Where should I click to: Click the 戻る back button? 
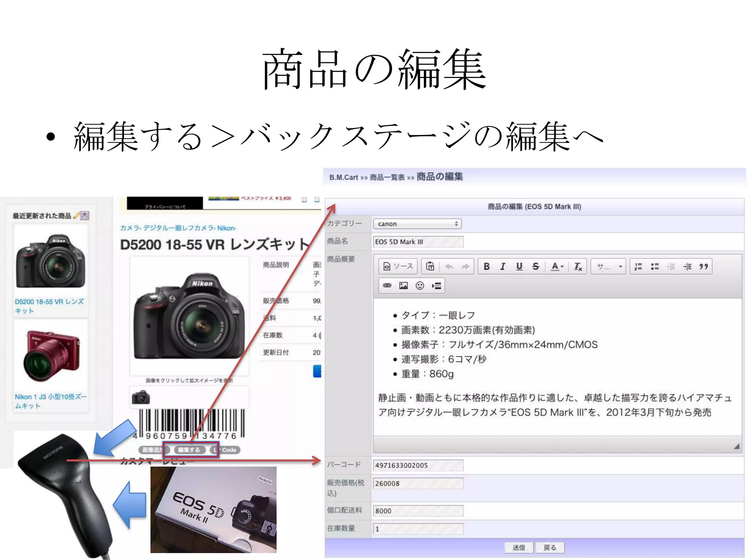pos(550,548)
